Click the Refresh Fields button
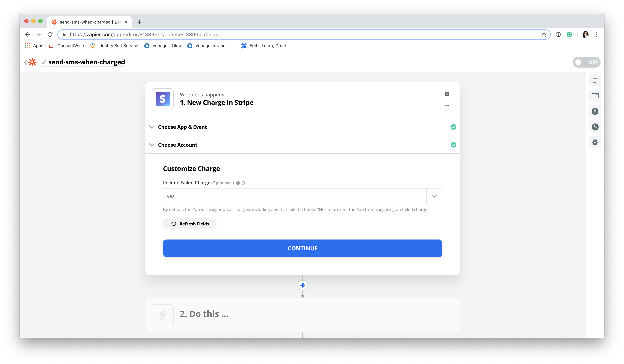 pyautogui.click(x=190, y=224)
